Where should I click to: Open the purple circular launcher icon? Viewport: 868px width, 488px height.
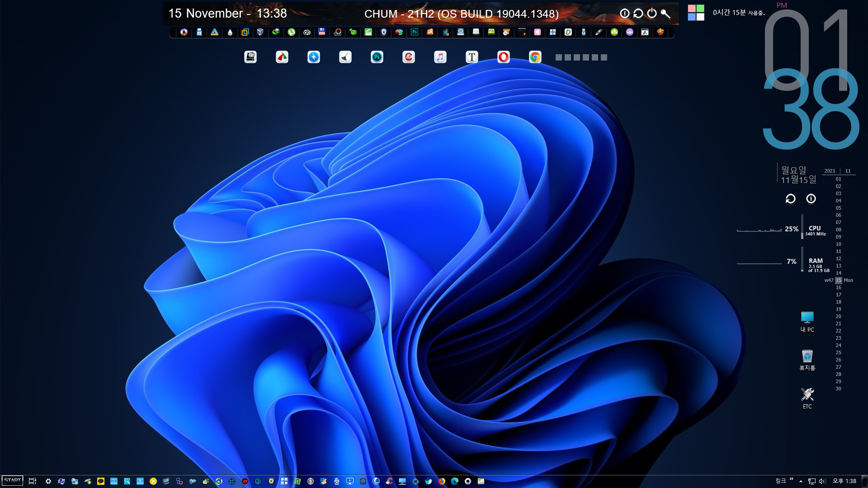tap(630, 32)
